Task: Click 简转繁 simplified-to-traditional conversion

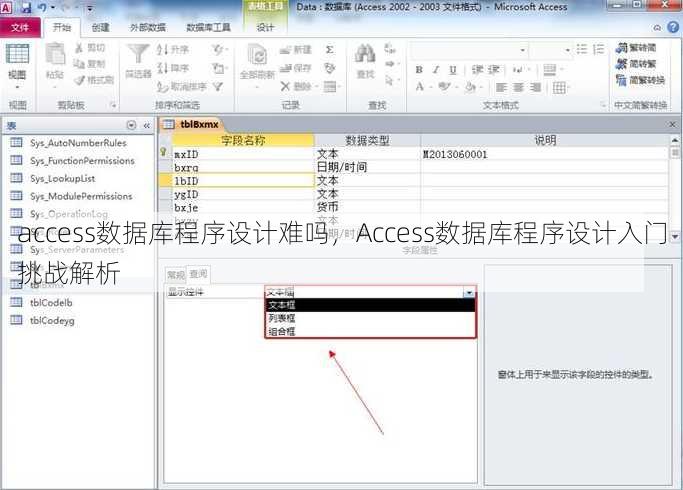Action: (x=636, y=64)
